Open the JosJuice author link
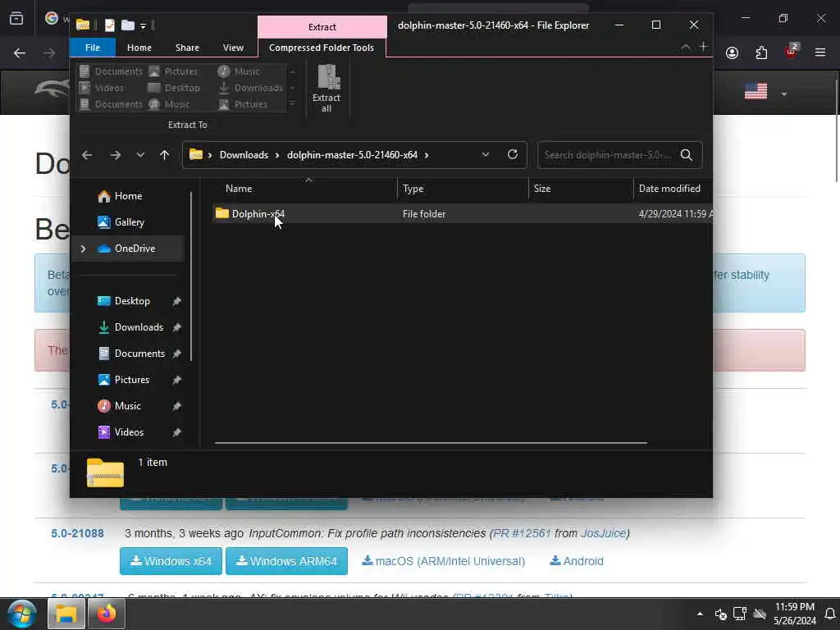Viewport: 840px width, 630px height. [603, 533]
